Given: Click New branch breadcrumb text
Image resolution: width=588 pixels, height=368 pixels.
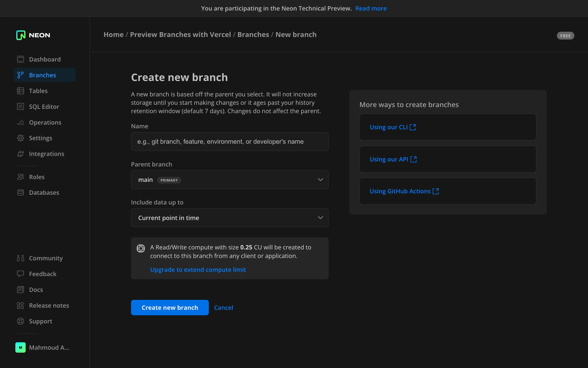Looking at the screenshot, I should (x=296, y=35).
